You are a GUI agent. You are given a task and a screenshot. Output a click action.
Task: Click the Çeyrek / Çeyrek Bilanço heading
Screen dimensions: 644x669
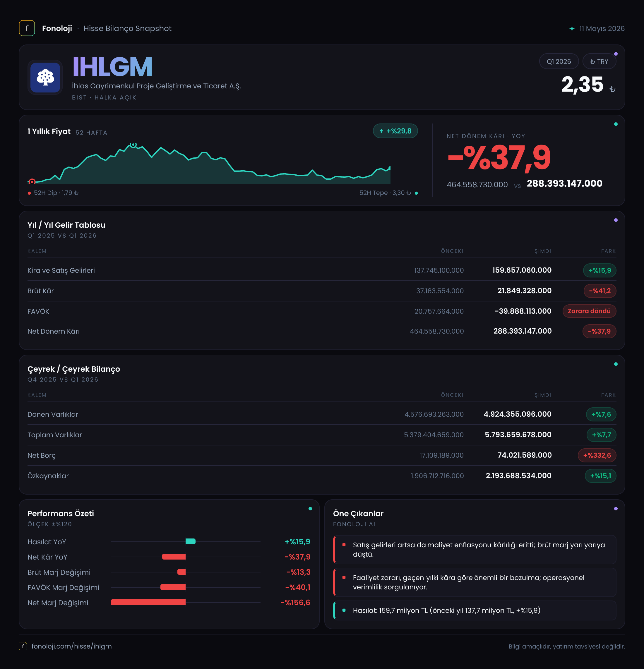(74, 369)
